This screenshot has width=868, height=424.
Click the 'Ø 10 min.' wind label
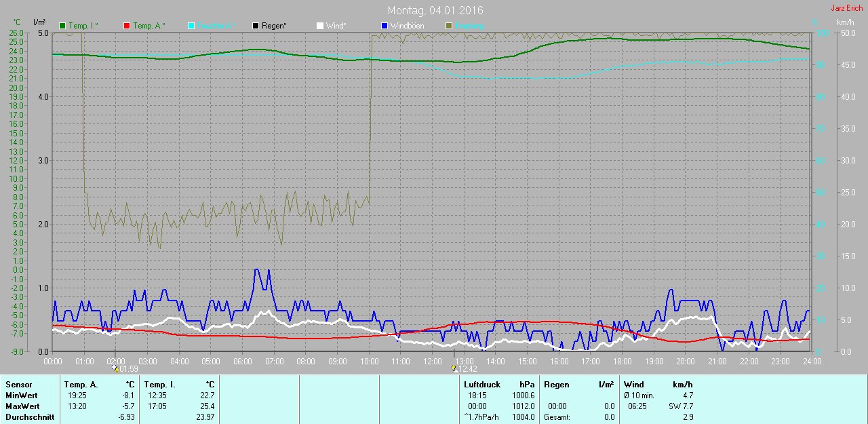point(639,396)
